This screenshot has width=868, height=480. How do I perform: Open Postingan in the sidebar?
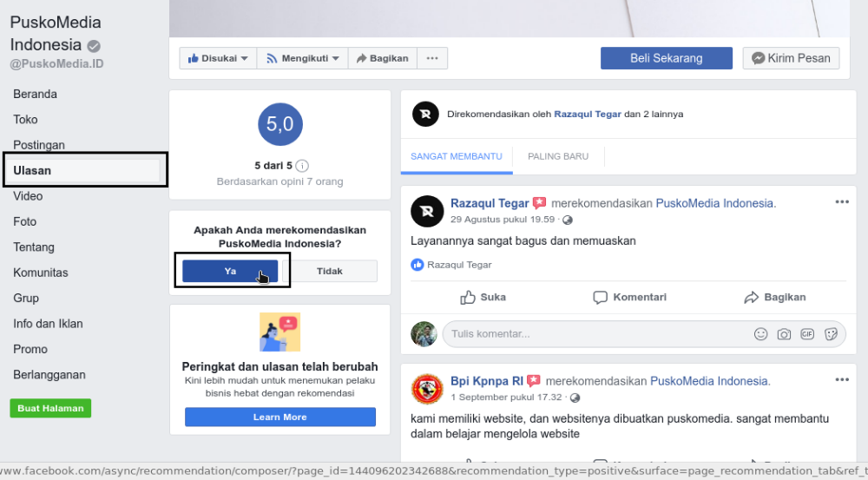coord(39,145)
